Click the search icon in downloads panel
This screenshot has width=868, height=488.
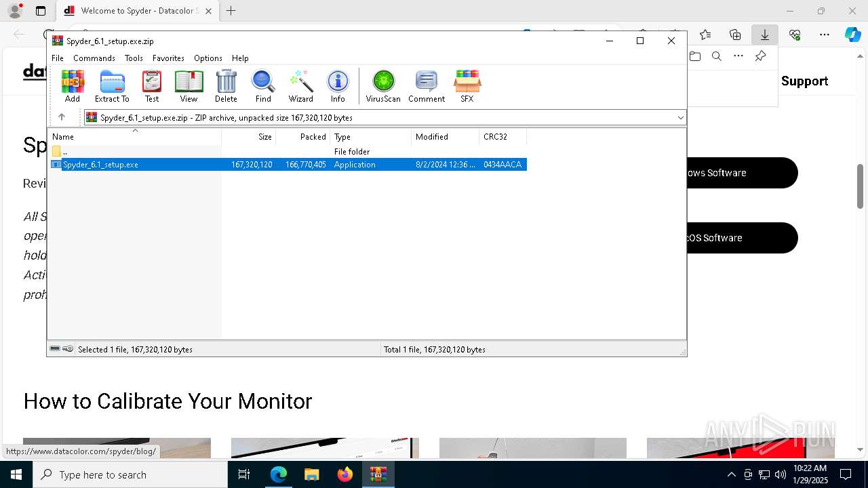[716, 56]
